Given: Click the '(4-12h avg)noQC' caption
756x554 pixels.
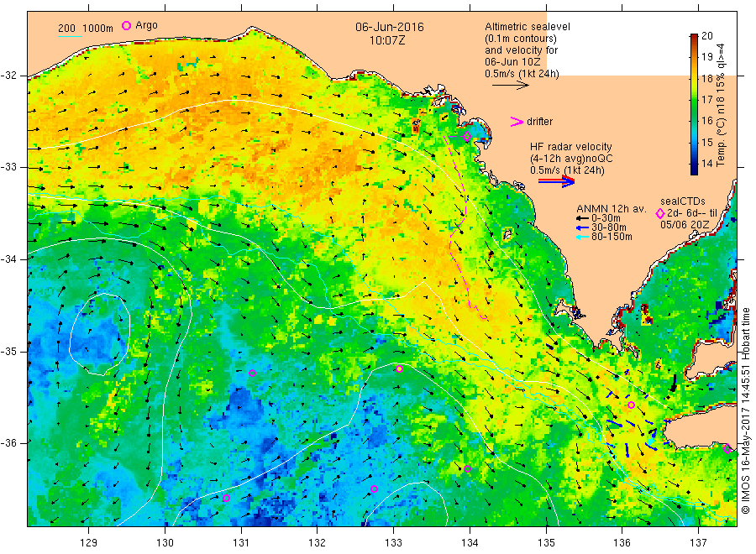Looking at the screenshot, I should coord(571,159).
